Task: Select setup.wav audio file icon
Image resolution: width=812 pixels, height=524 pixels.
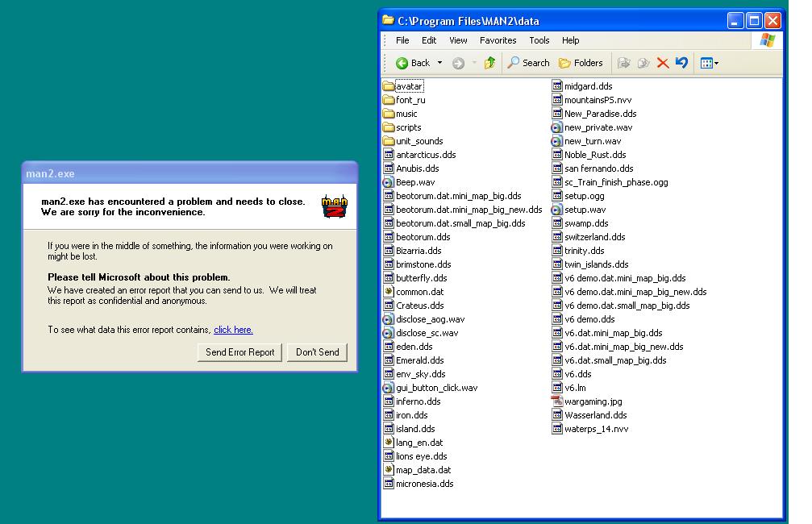Action: (556, 210)
